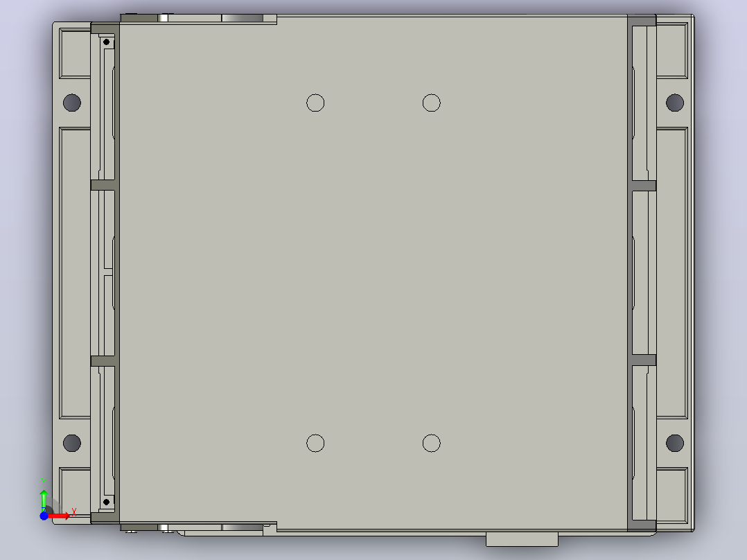Select the top-left circle outline on the center plate

tap(315, 103)
